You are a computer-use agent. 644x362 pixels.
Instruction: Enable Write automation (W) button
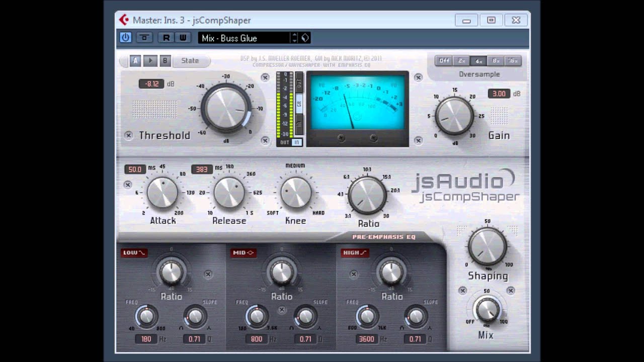click(183, 37)
